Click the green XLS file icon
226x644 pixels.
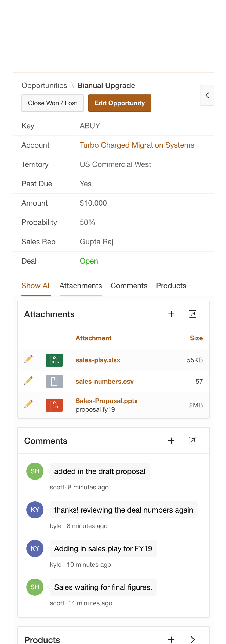pos(54,360)
